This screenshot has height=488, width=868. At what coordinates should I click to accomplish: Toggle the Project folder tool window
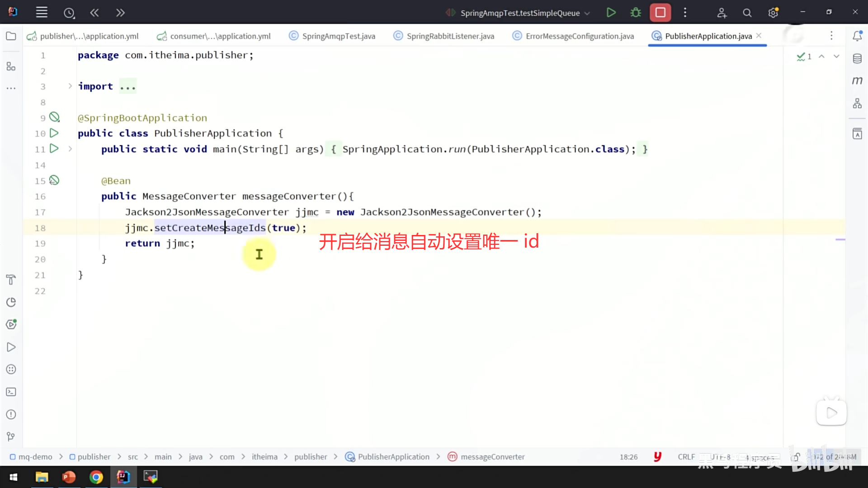pyautogui.click(x=11, y=36)
